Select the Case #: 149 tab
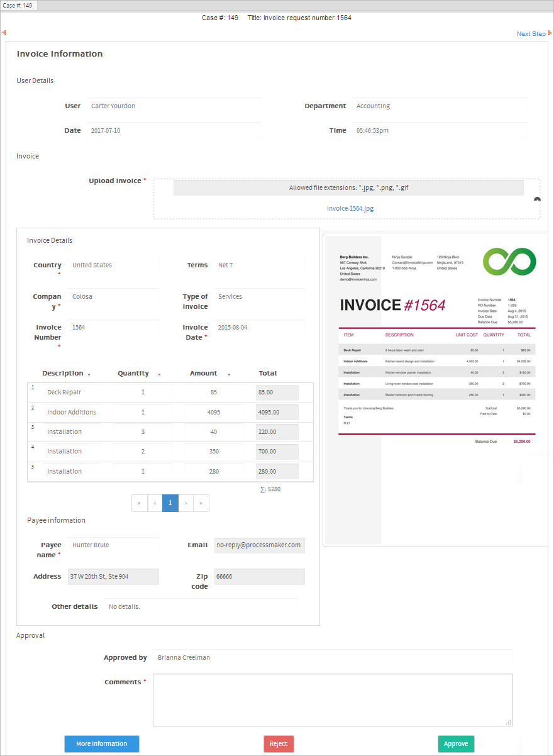Viewport: 554px width, 756px height. (18, 6)
